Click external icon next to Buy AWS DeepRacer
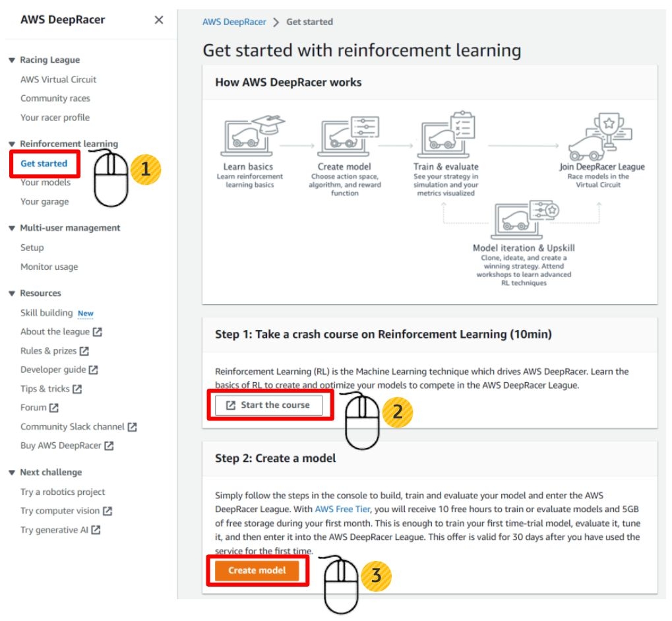Screen dimensions: 672x621 point(109,445)
